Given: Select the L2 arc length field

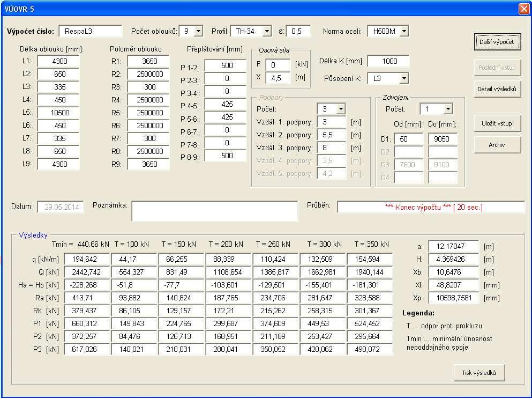Looking at the screenshot, I should pyautogui.click(x=58, y=74).
